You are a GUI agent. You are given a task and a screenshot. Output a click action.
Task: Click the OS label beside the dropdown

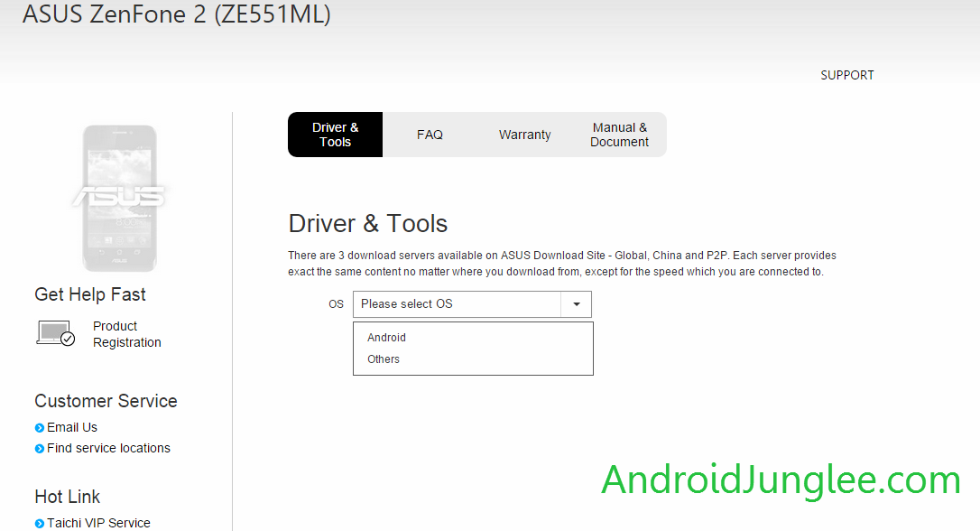coord(337,304)
